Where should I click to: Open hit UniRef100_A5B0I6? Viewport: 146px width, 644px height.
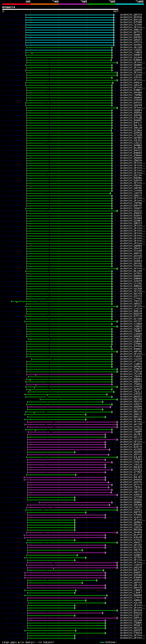tap(131, 30)
